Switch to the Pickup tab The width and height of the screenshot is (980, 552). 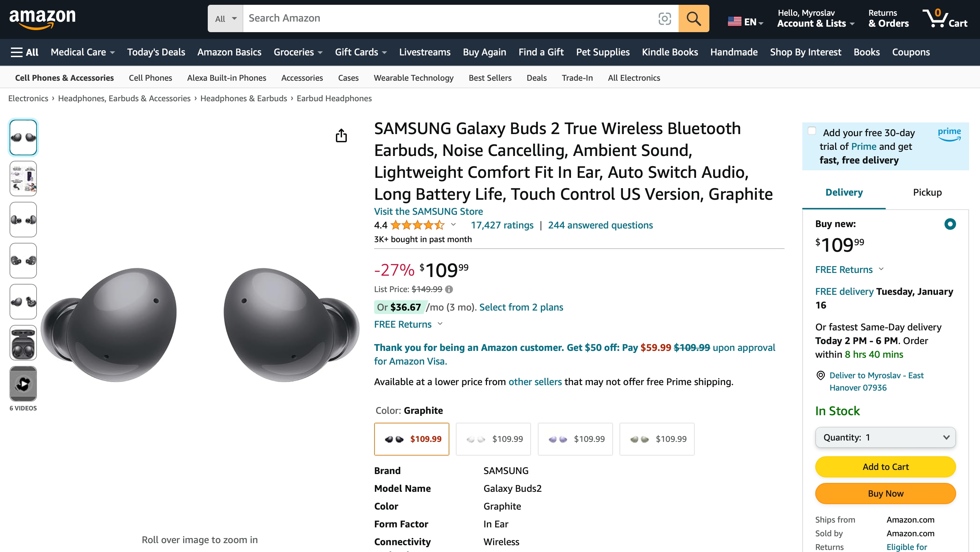pyautogui.click(x=927, y=193)
